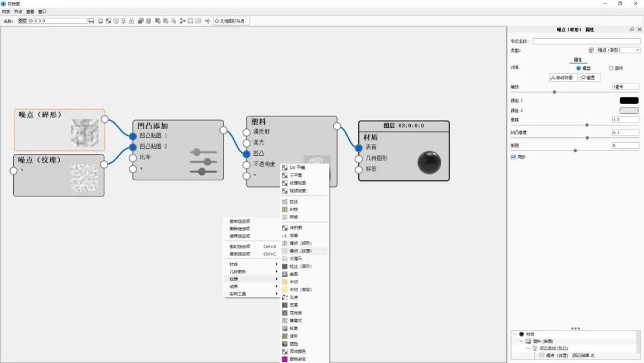Click the 颜色 1 black color swatch
644x363 pixels.
[x=628, y=100]
